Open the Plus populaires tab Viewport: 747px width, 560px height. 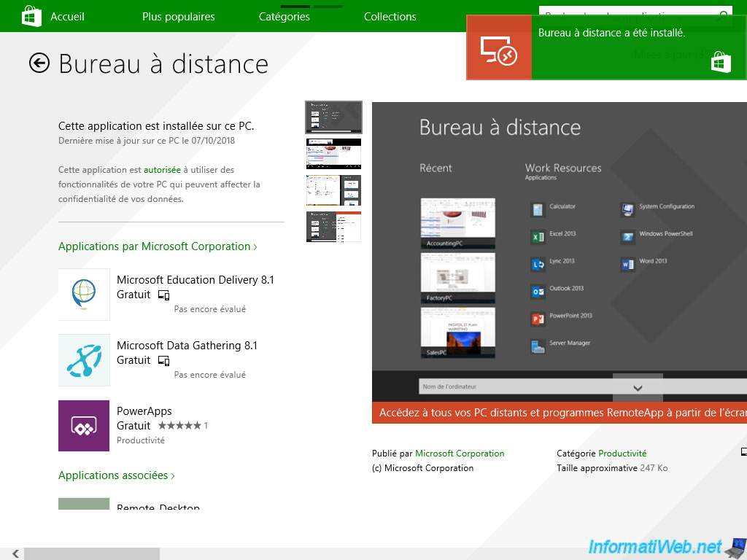click(179, 17)
